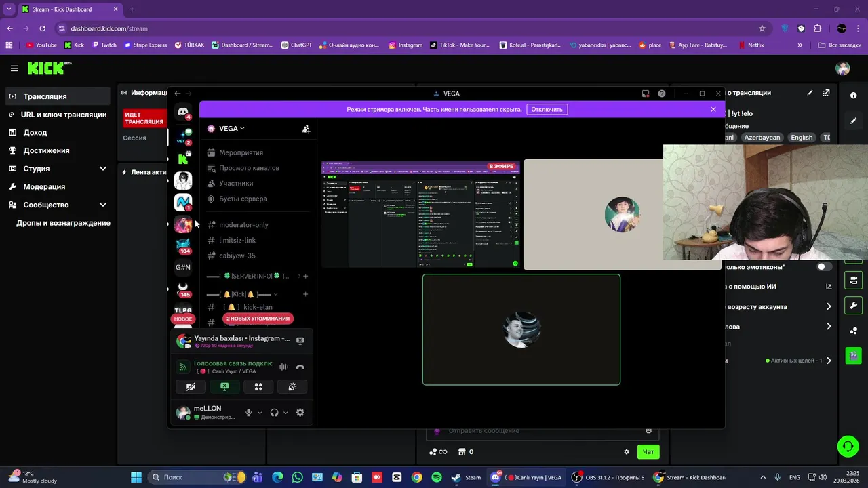Click the green Чат send button
The width and height of the screenshot is (868, 488).
[648, 452]
